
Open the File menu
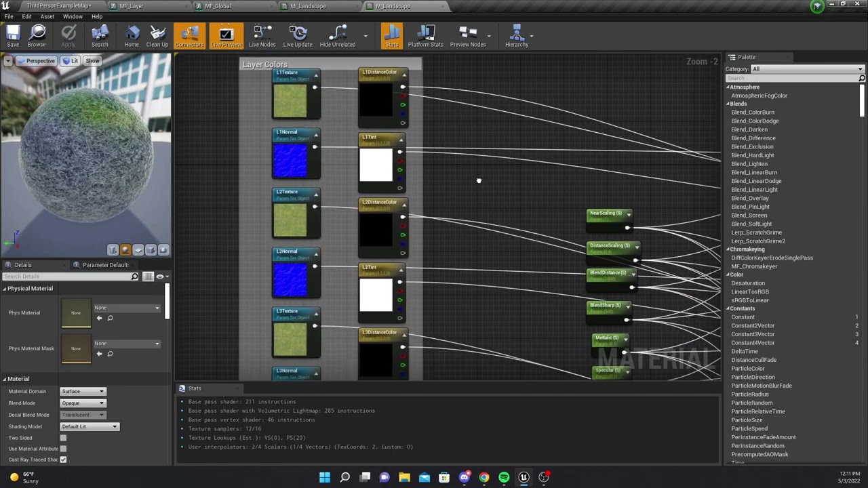point(9,16)
